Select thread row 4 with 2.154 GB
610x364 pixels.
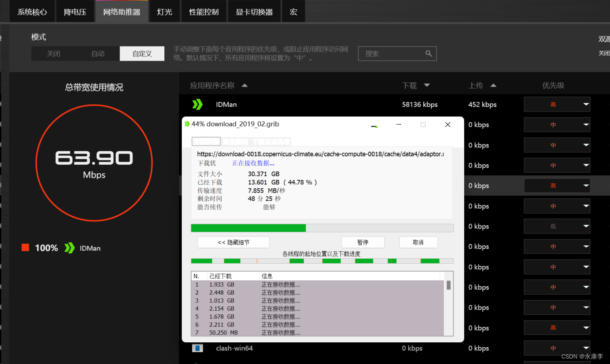click(x=318, y=308)
